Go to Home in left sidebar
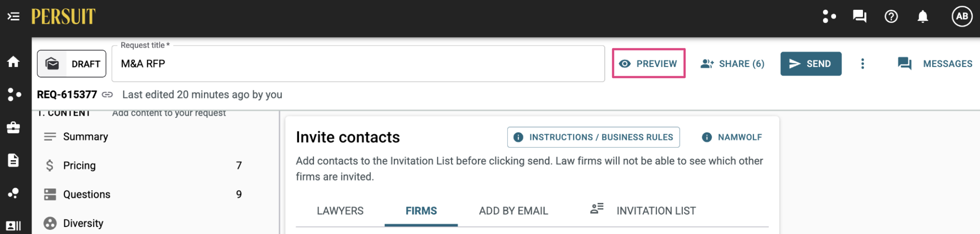The image size is (980, 234). pos(13,62)
